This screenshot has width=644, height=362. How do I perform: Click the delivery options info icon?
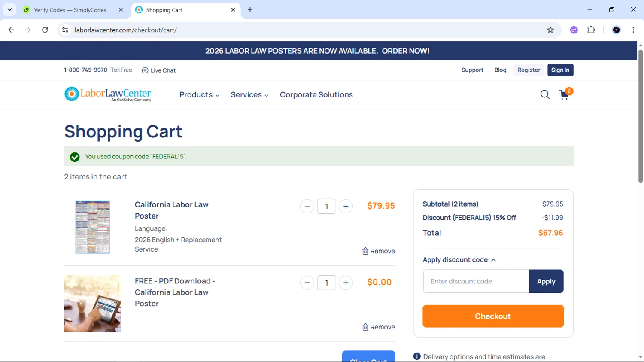417,356
